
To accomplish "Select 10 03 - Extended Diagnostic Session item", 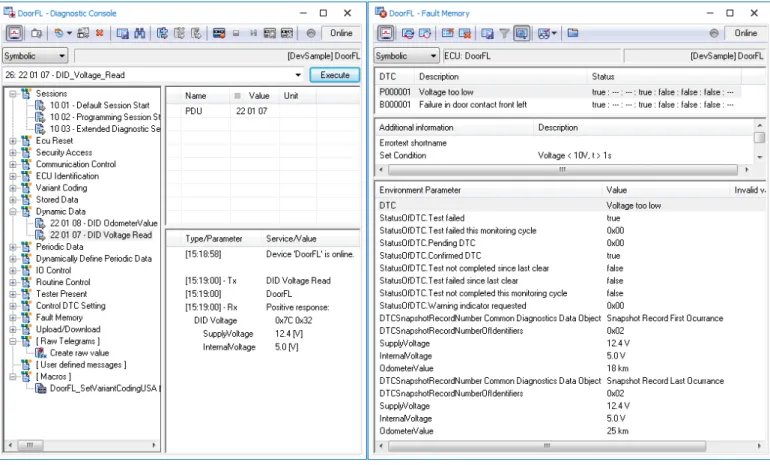I will point(105,129).
